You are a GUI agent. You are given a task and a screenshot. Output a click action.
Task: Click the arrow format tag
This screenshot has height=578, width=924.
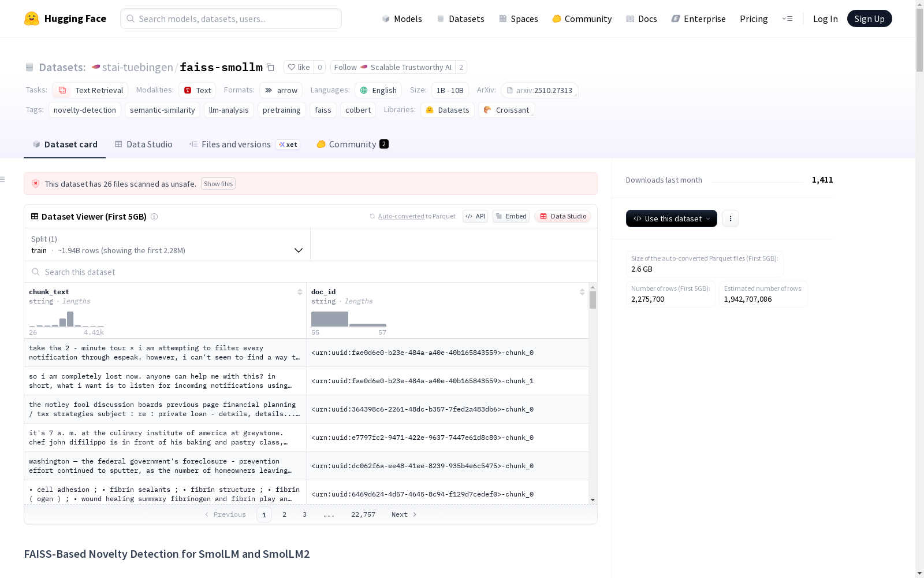(x=281, y=90)
